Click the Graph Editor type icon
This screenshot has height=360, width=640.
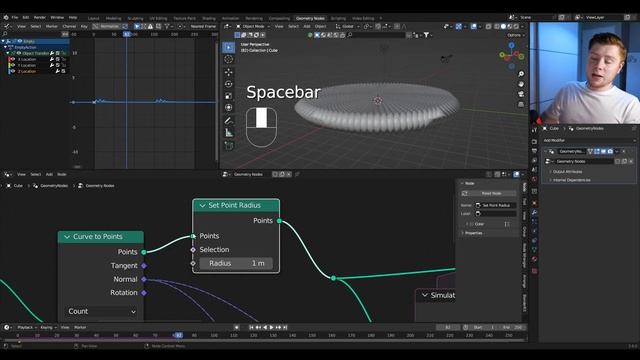click(x=7, y=26)
